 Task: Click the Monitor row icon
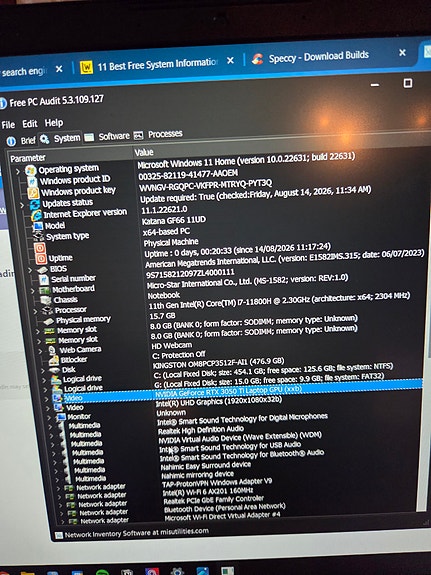61,417
